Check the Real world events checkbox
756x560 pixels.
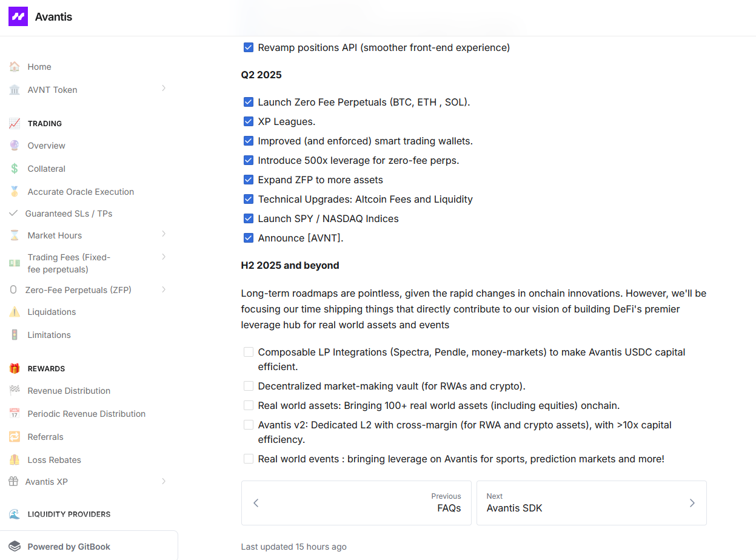click(249, 459)
